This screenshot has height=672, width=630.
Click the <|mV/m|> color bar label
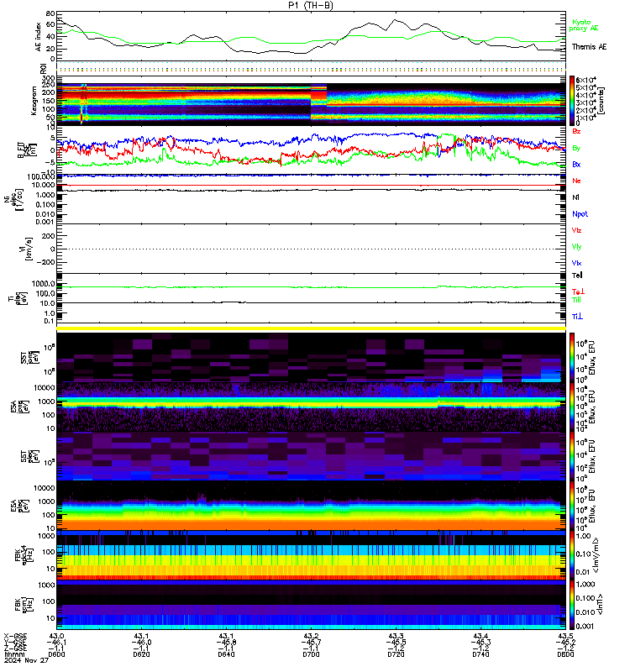point(596,555)
